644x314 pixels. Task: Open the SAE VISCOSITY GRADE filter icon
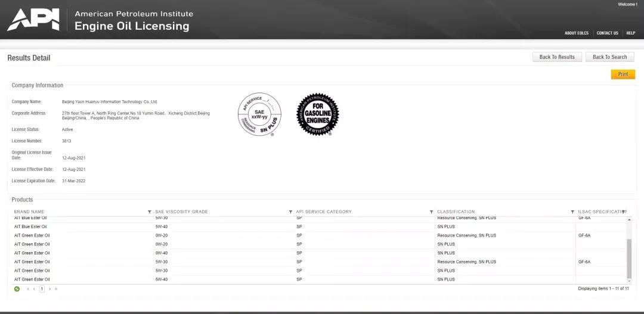(291, 212)
